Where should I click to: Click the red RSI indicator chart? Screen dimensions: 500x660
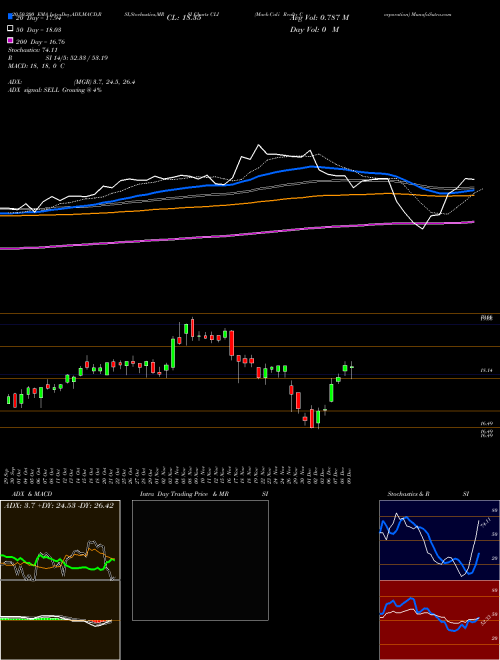tap(439, 620)
